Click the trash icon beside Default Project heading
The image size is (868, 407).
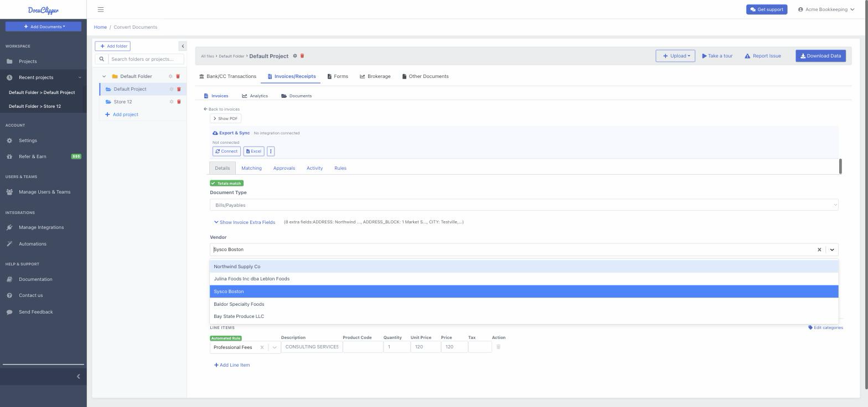click(302, 56)
